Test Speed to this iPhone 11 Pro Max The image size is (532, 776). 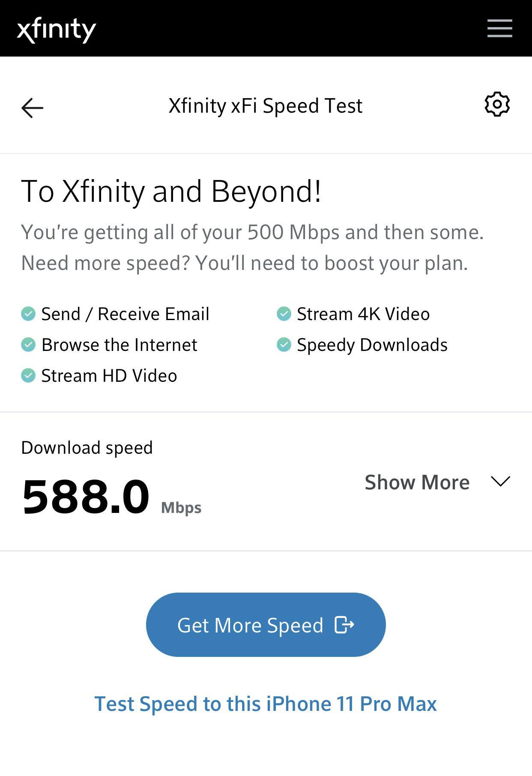point(266,704)
